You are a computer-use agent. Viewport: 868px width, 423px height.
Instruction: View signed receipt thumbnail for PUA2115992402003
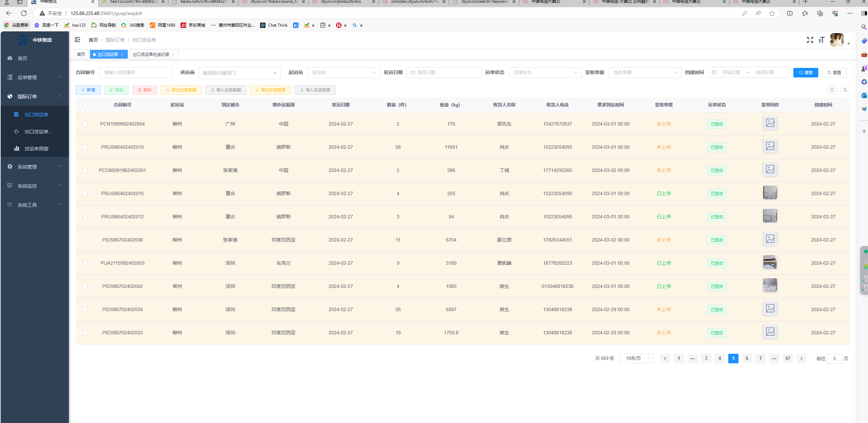pyautogui.click(x=770, y=262)
